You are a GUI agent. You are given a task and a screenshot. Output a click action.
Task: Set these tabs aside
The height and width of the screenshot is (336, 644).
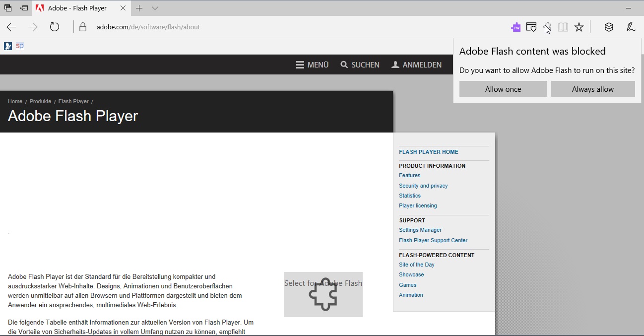coord(24,8)
